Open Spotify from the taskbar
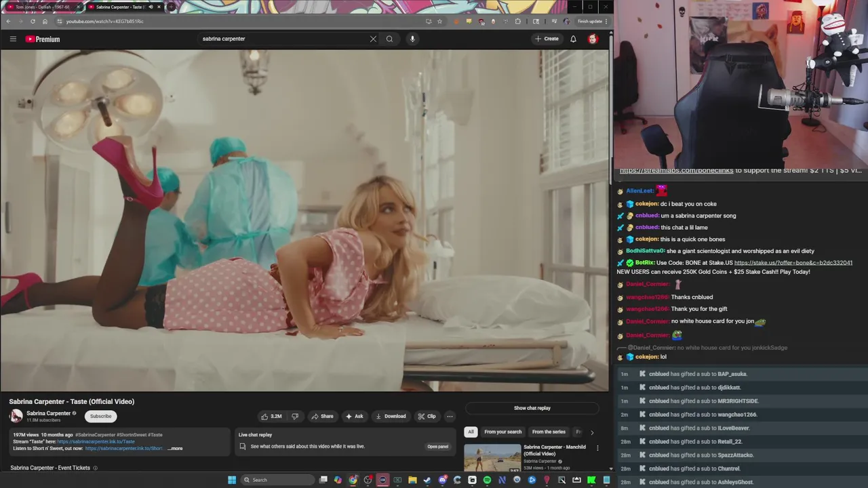The image size is (868, 488). (x=487, y=480)
